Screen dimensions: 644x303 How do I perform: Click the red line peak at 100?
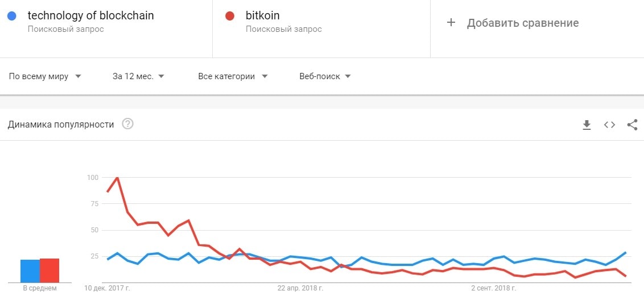(117, 178)
